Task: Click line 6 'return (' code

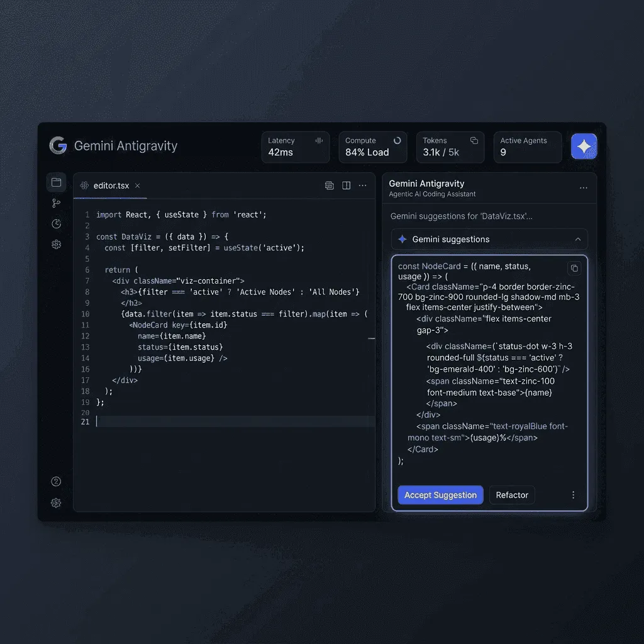Action: click(x=121, y=270)
